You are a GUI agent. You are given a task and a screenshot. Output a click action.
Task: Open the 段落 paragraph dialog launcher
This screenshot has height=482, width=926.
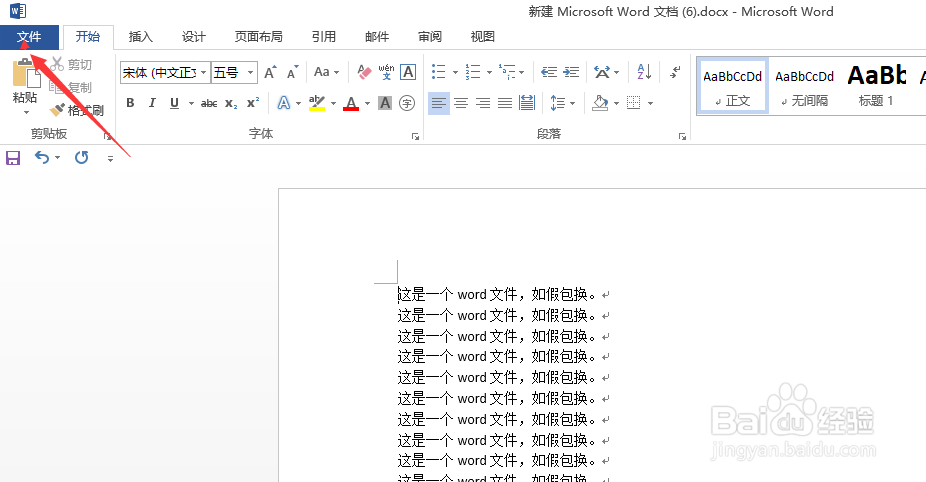coord(683,136)
